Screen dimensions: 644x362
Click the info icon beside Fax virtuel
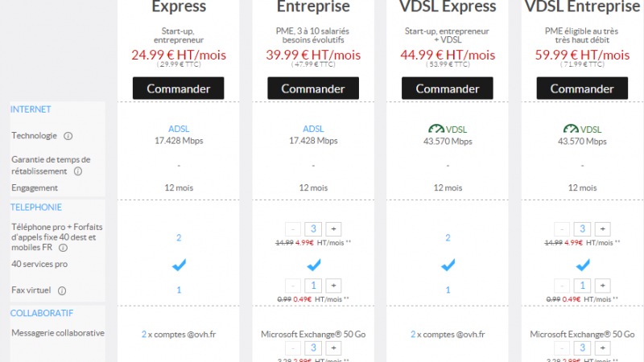(x=61, y=290)
